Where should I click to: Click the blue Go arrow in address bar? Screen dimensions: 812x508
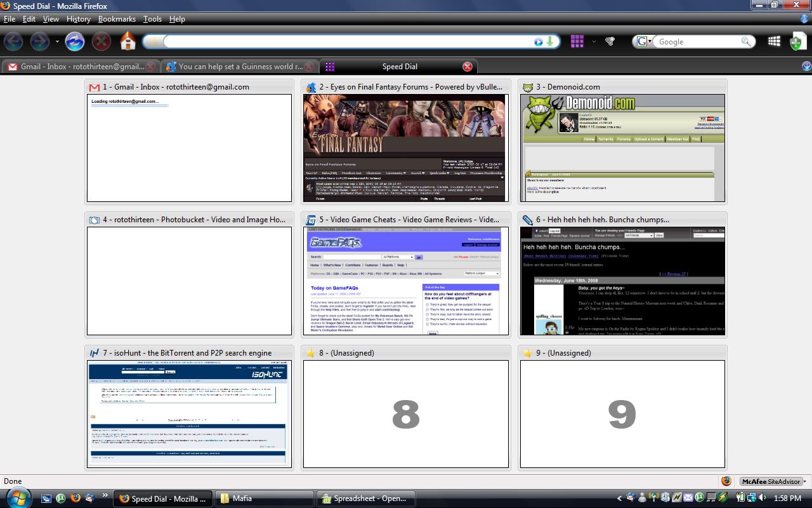pyautogui.click(x=539, y=42)
